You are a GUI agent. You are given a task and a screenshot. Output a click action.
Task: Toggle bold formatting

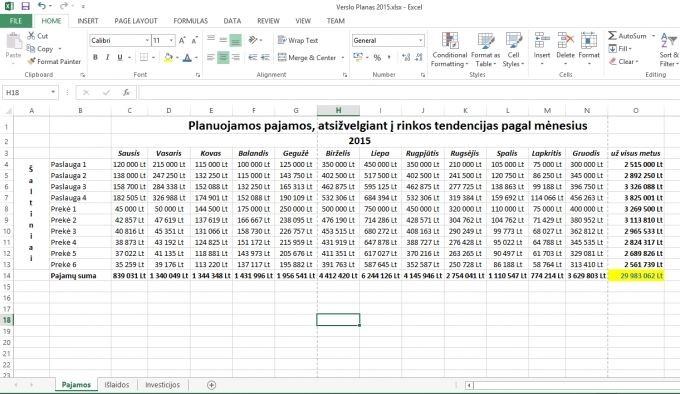[95, 57]
